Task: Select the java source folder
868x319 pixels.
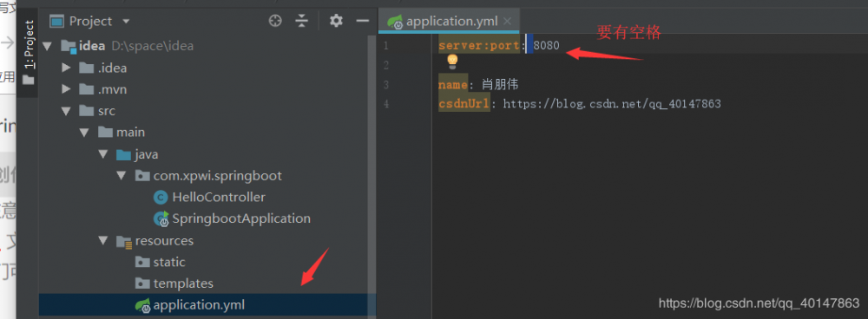Action: pos(146,154)
